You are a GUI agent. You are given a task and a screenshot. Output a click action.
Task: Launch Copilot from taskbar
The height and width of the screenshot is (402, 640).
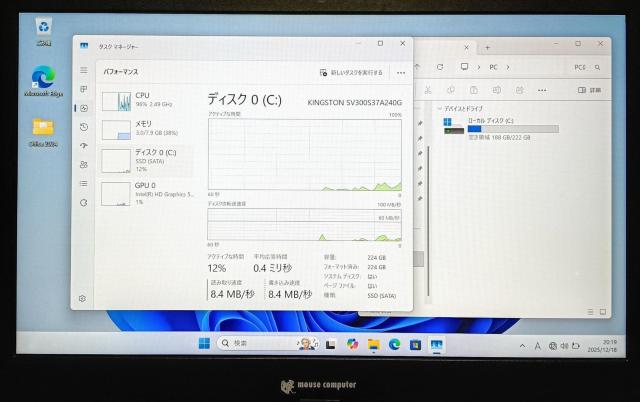(352, 344)
